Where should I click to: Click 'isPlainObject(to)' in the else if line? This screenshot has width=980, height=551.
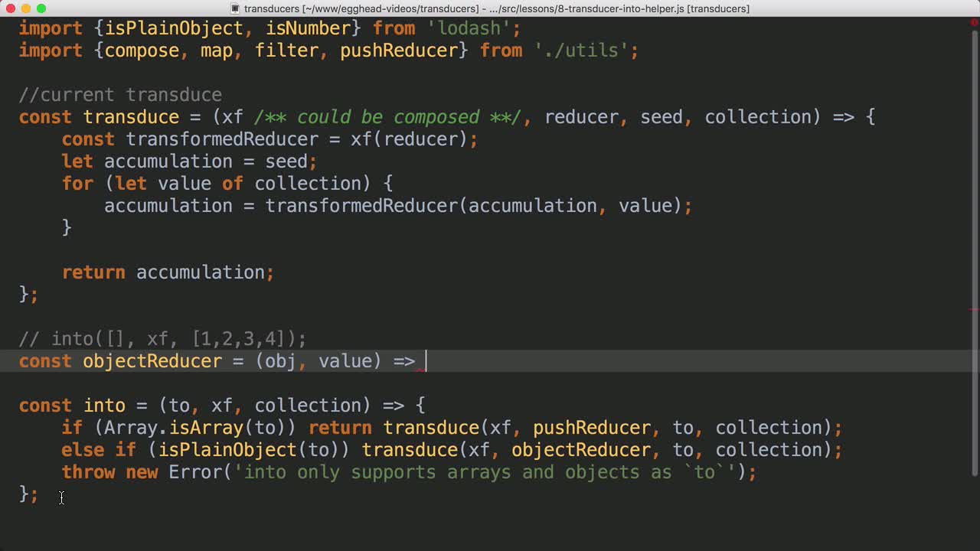point(249,450)
